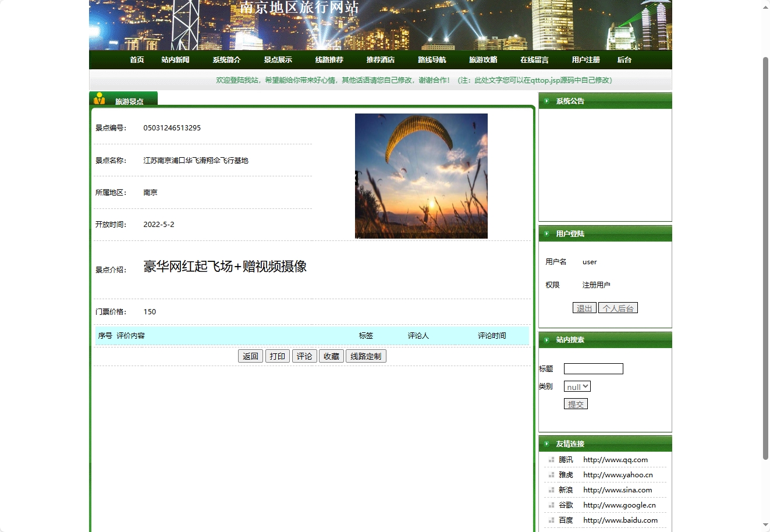Click the 返回 button

[250, 356]
